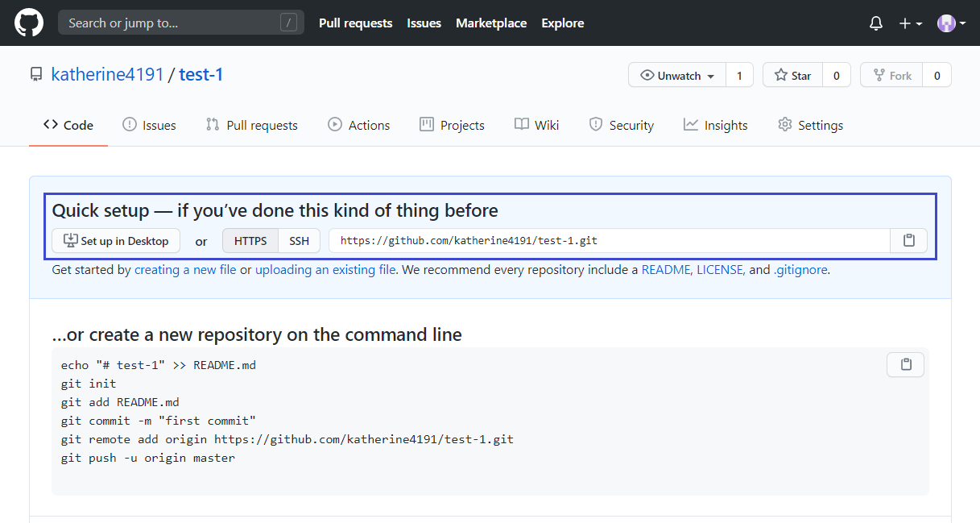This screenshot has height=523, width=980.
Task: Select the HTTPS protocol option
Action: pyautogui.click(x=250, y=241)
